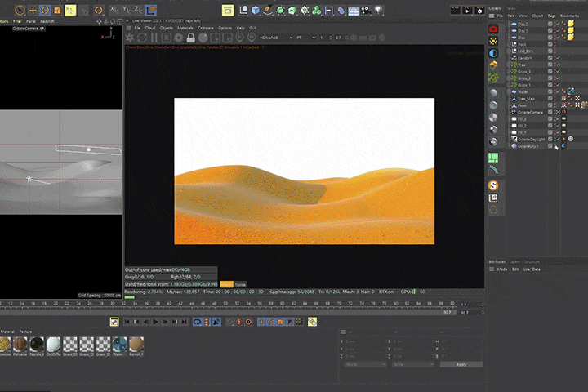Select the OctaneCamera object in list

tap(529, 112)
